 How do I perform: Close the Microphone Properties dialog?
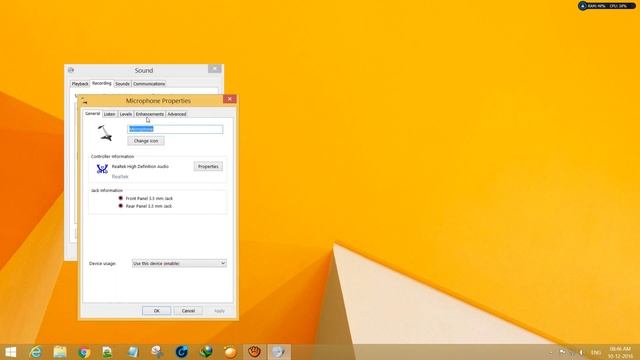click(230, 99)
